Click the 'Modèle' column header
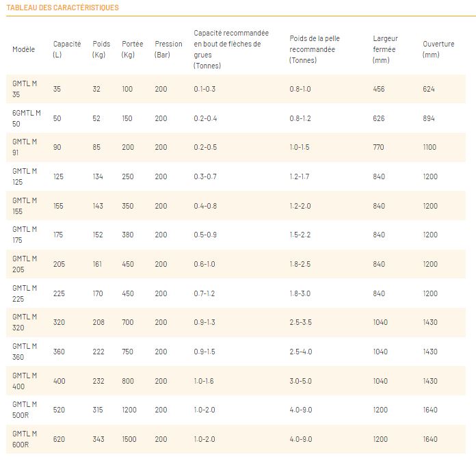This screenshot has width=476, height=461. pyautogui.click(x=23, y=49)
